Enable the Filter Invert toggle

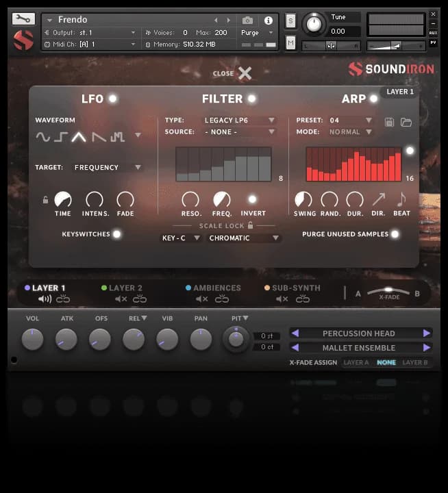coord(253,199)
